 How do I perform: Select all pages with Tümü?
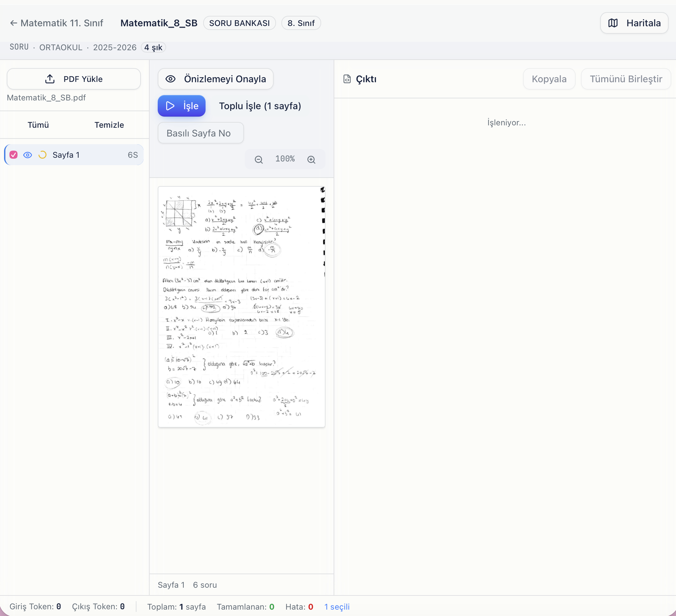(x=38, y=125)
